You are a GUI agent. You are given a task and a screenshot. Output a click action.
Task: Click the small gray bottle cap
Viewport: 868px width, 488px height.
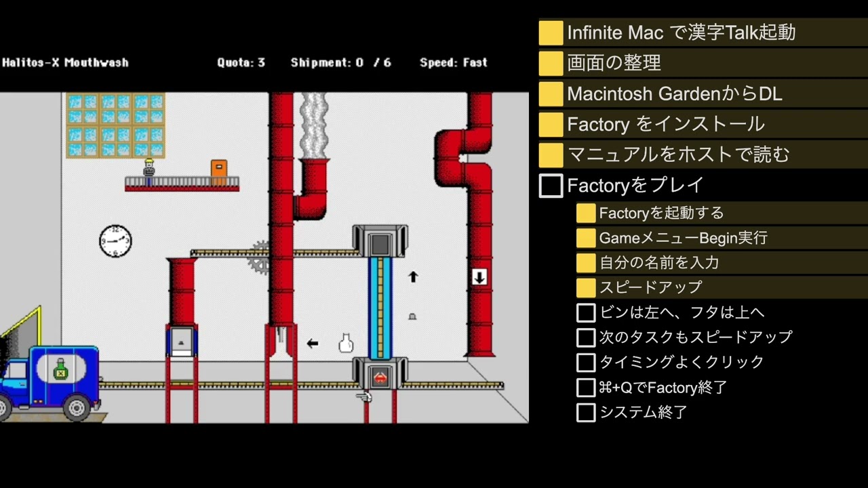[x=412, y=317]
